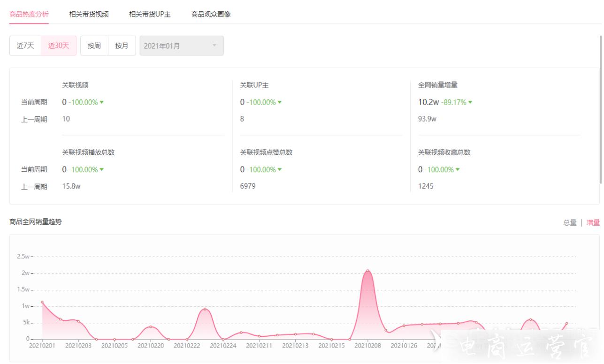Click the 20210222 x-axis label

point(187,346)
